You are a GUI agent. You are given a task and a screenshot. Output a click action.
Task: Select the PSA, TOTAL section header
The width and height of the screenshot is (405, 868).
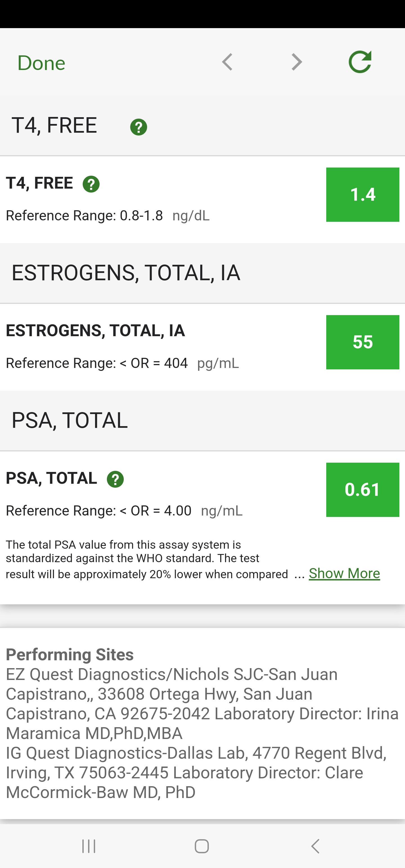70,420
